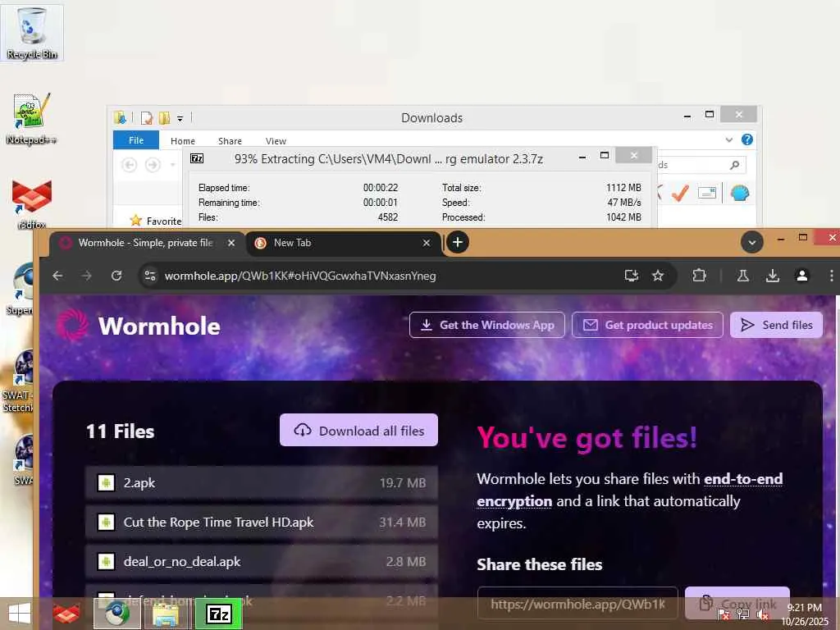Click the muted volume tray icon
This screenshot has width=840, height=630.
(x=762, y=615)
